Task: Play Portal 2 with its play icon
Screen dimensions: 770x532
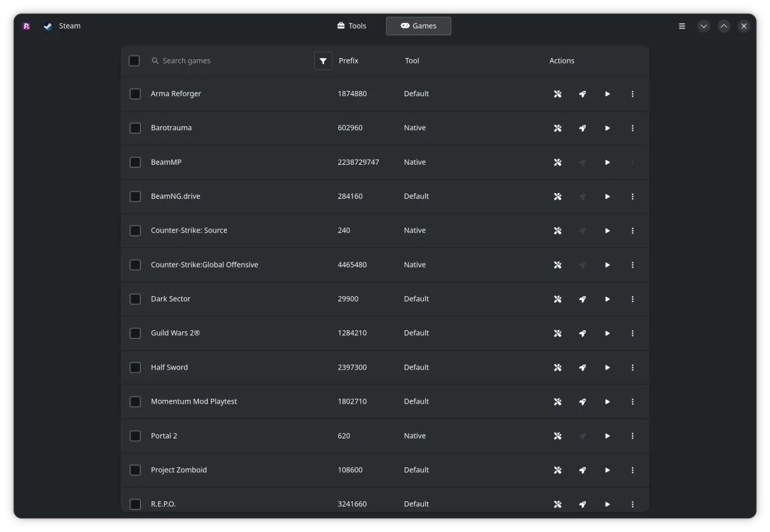Action: (x=607, y=436)
